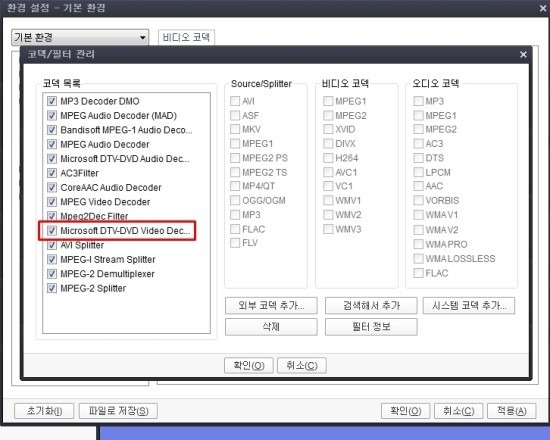The height and width of the screenshot is (440, 550).
Task: Check MPEG2 under video codecs
Action: click(x=328, y=115)
